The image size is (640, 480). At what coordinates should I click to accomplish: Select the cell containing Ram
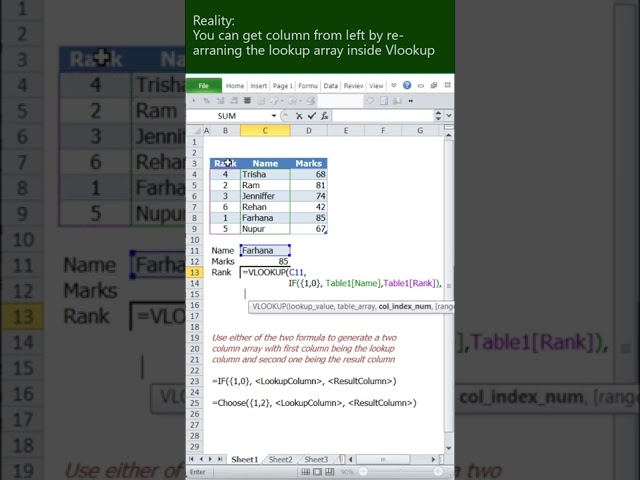265,185
